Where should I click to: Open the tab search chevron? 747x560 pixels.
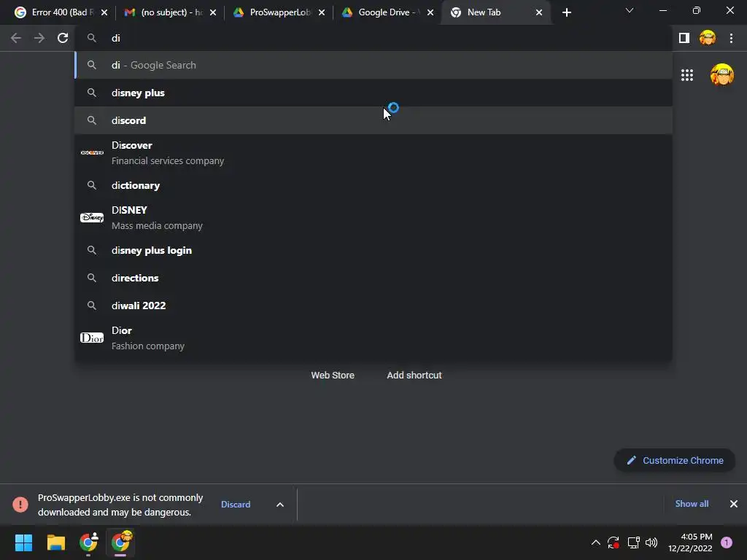click(630, 10)
